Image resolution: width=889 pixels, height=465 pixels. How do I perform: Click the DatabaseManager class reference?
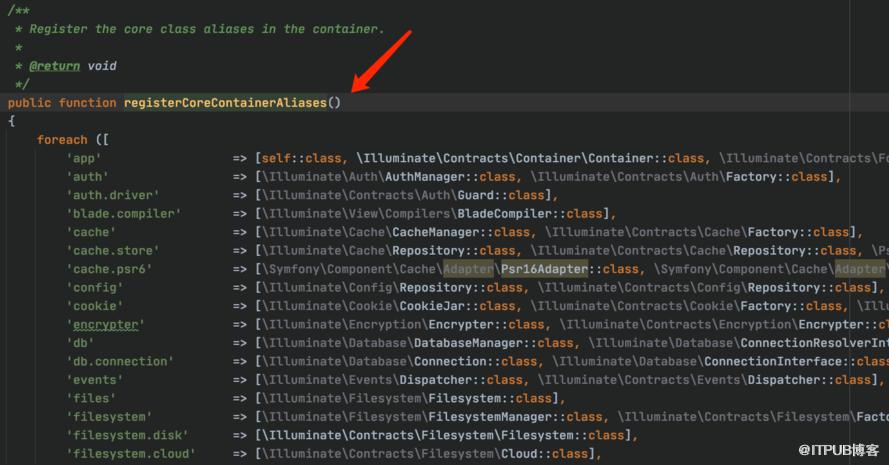point(468,343)
